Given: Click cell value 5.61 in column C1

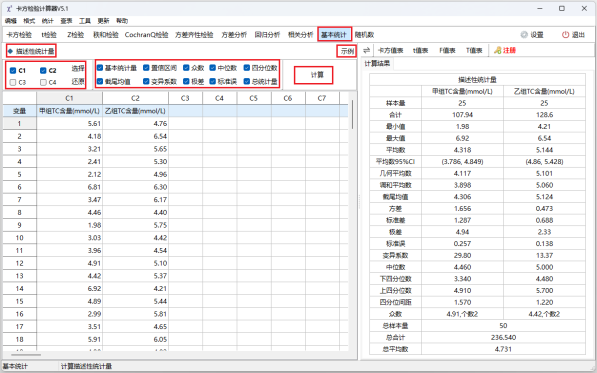Looking at the screenshot, I should [69, 123].
